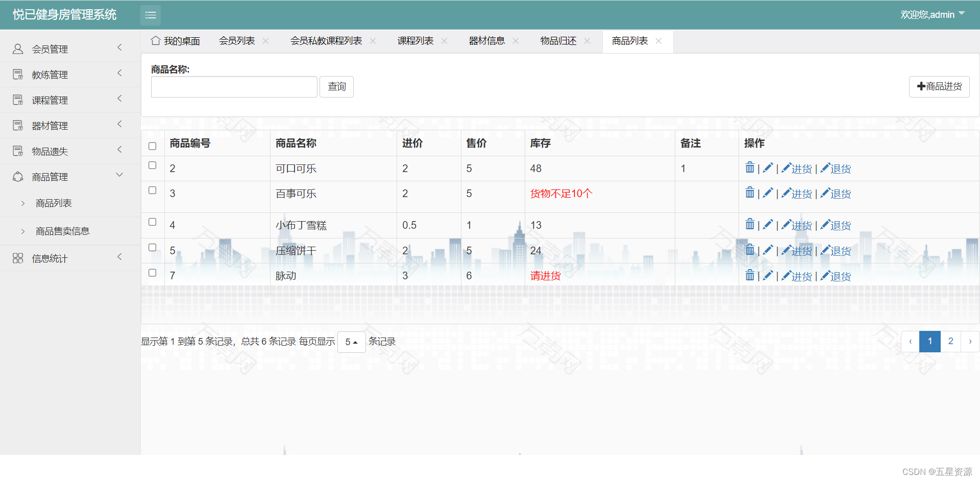Viewport: 980px width, 481px height.
Task: Click the previous page arrow
Action: pyautogui.click(x=910, y=342)
